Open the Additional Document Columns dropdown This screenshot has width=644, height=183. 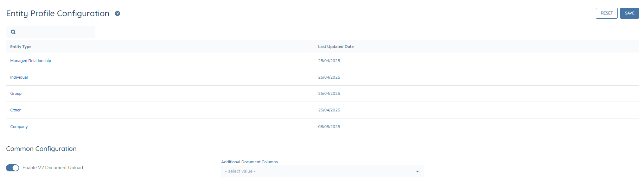(318, 171)
